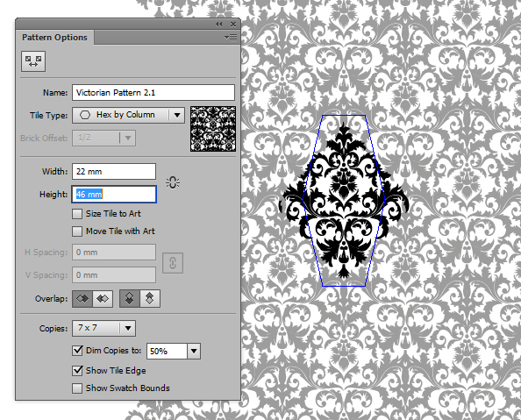521x420 pixels.
Task: Click the pattern swatch preview thumbnail
Action: tap(213, 129)
